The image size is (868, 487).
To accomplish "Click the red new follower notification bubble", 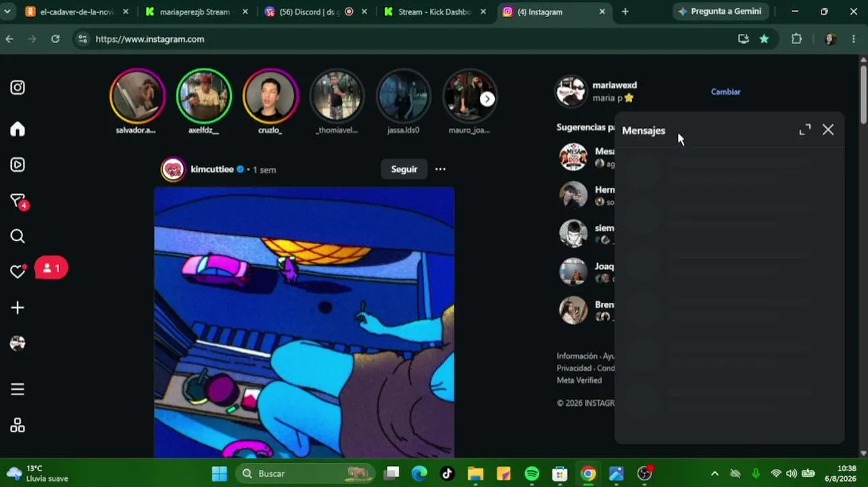I will 51,269.
